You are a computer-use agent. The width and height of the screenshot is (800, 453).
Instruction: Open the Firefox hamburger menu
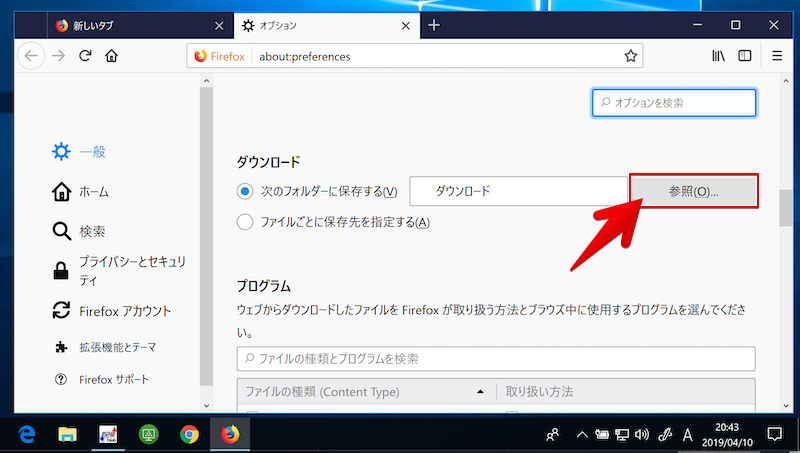(776, 56)
